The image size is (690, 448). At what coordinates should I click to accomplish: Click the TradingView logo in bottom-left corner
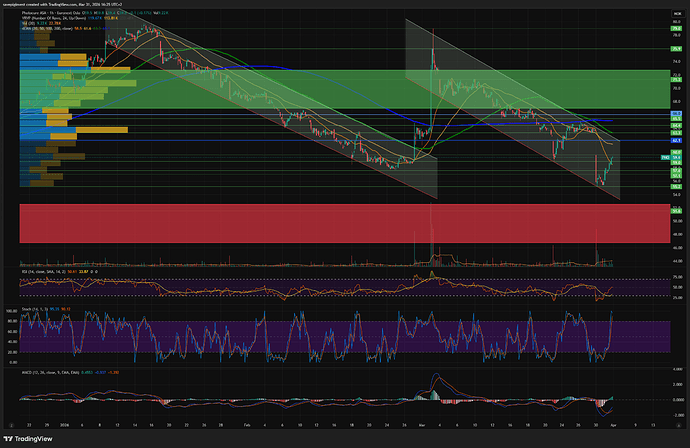point(30,440)
